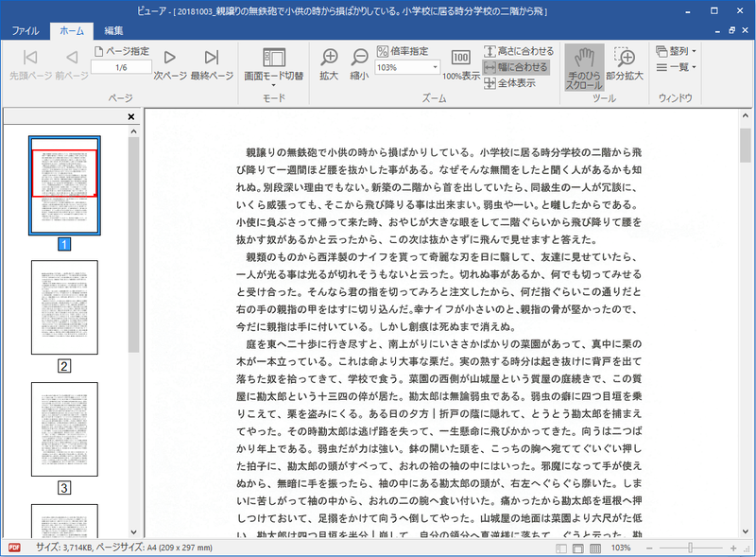The height and width of the screenshot is (557, 756).
Task: Select page 3 thumbnail
Action: point(64,429)
